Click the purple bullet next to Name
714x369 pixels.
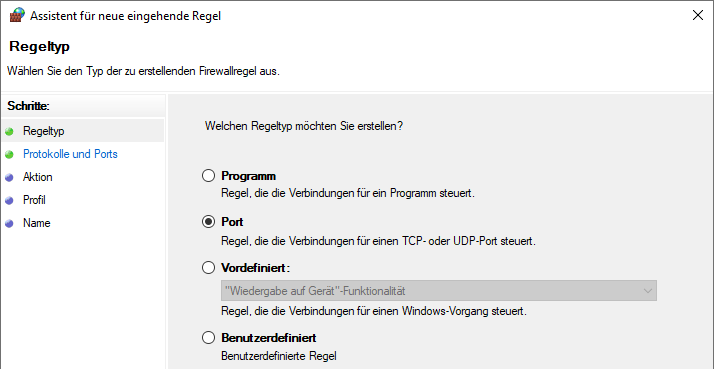point(9,224)
